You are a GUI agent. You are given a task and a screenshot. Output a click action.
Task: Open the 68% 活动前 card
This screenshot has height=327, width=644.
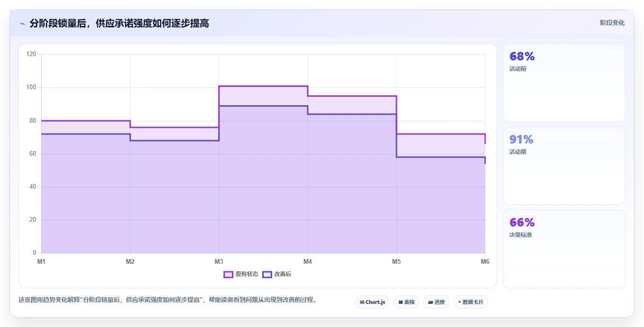tap(564, 83)
